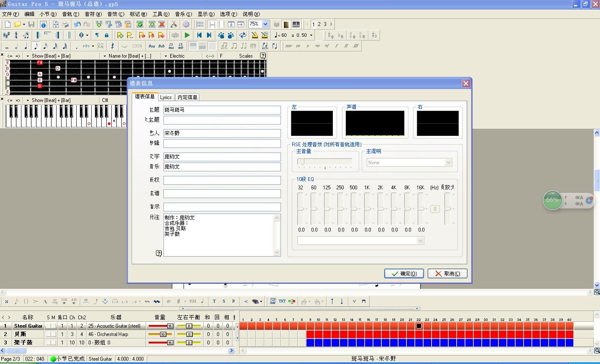Click the metronome icon
The width and height of the screenshot is (600, 364).
tap(255, 35)
